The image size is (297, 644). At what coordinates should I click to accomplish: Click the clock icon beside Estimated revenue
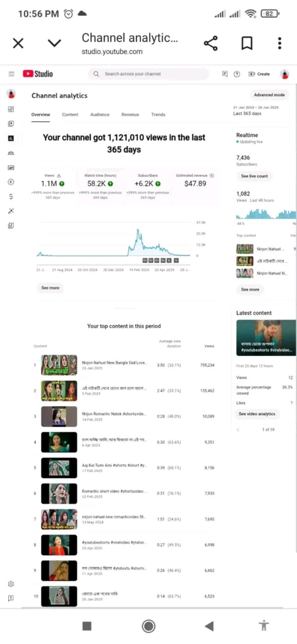point(212,176)
